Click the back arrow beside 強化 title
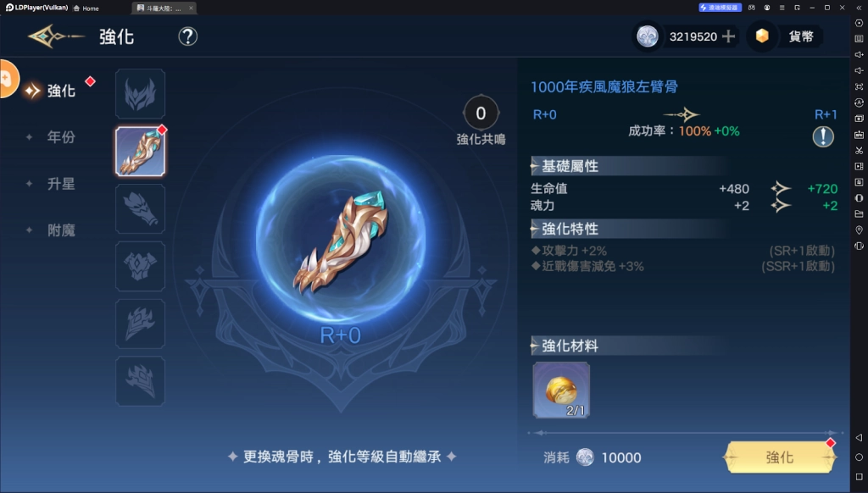The width and height of the screenshot is (868, 493). pyautogui.click(x=55, y=36)
